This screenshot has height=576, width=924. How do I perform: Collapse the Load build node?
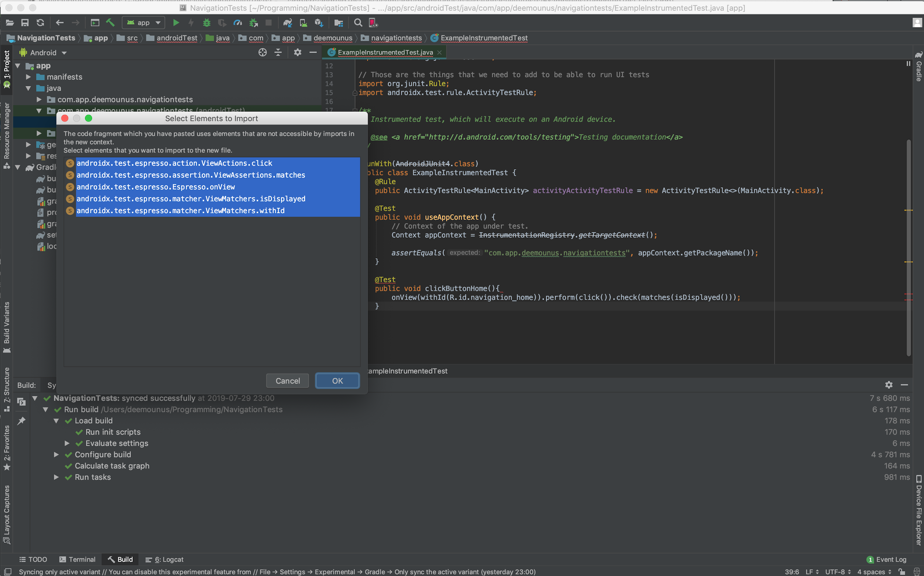[x=57, y=420]
